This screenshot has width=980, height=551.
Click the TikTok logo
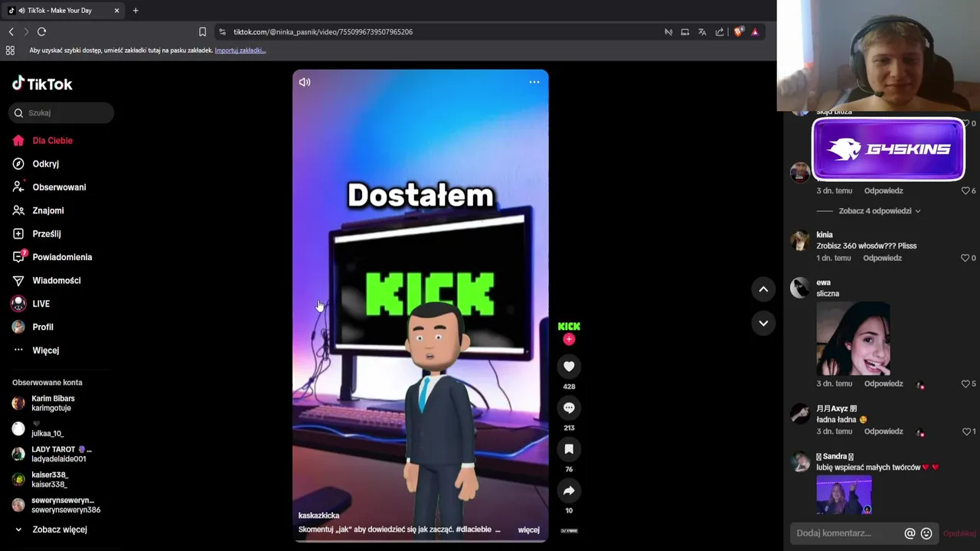42,83
